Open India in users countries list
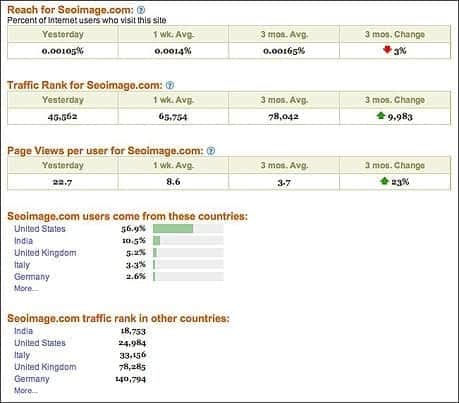This screenshot has height=403, width=459. tap(23, 241)
